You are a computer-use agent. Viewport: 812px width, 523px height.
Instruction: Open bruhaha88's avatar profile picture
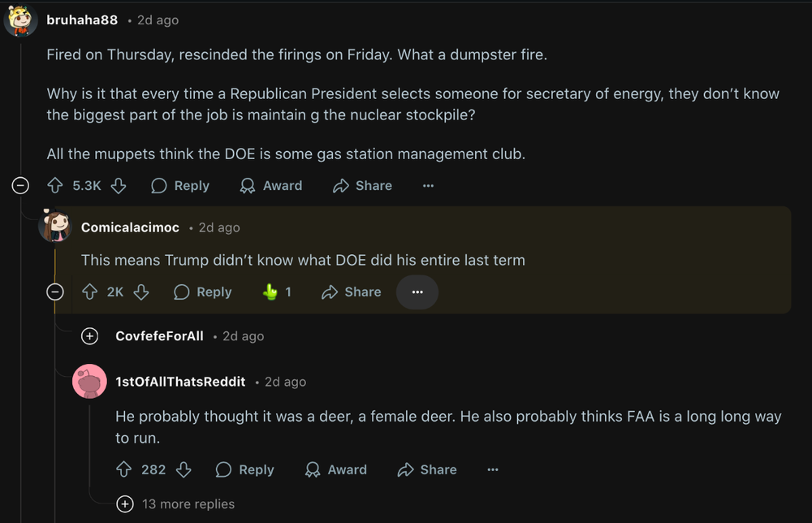tap(20, 20)
